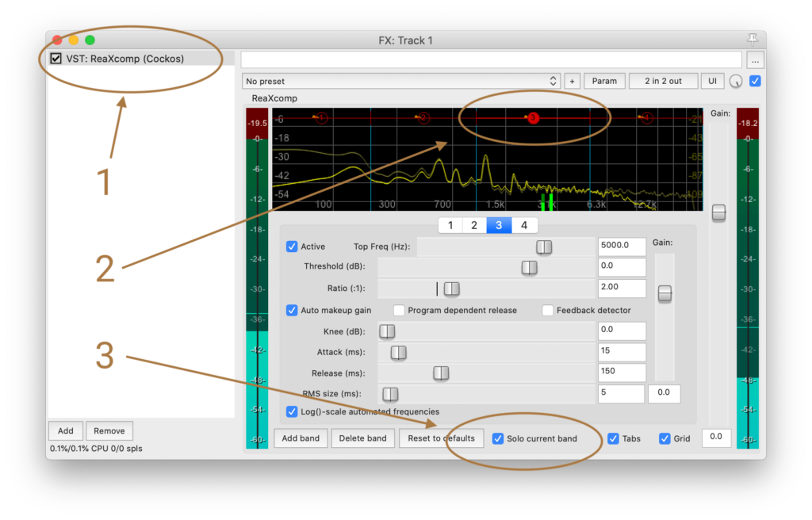Screen dimensions: 812x520
Task: Click the Release value field 150
Action: click(x=622, y=373)
